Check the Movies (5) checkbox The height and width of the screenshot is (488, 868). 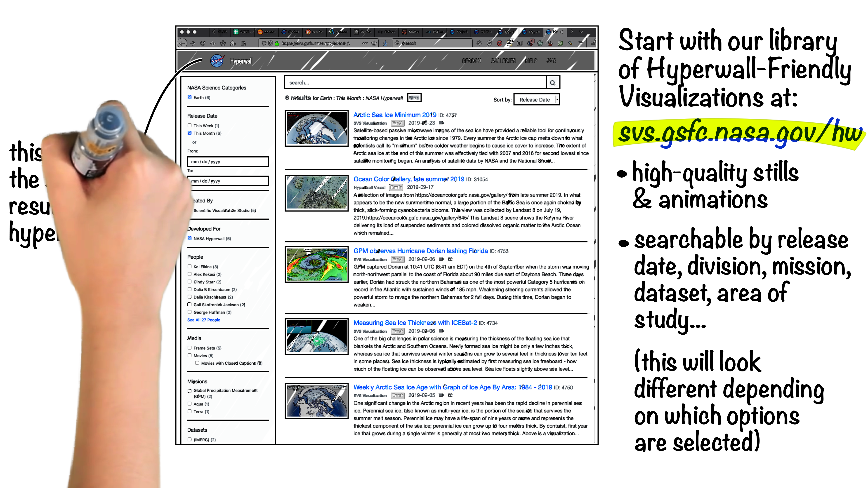click(x=189, y=355)
